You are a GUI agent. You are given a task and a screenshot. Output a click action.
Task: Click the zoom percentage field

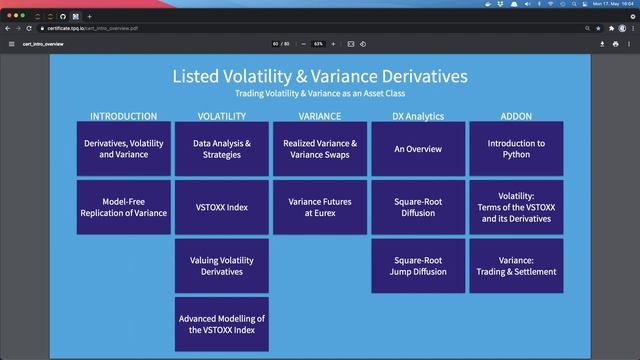click(x=318, y=44)
